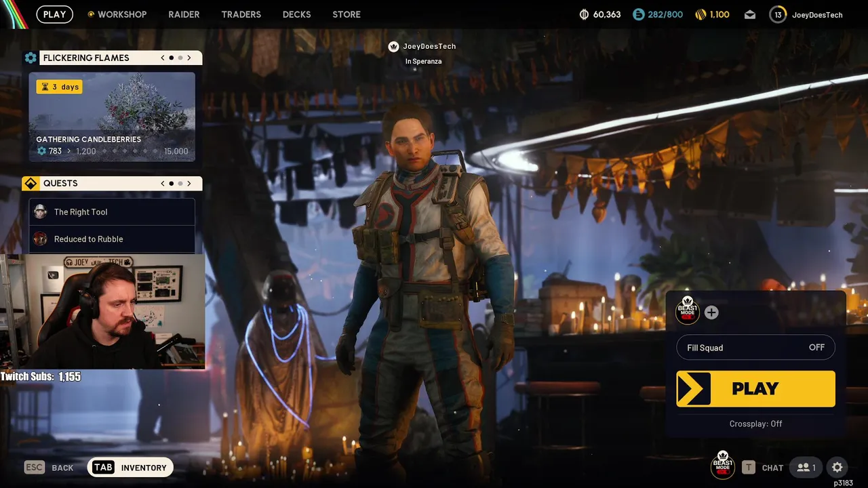The width and height of the screenshot is (868, 488).
Task: Click the T chat key icon
Action: tap(748, 467)
